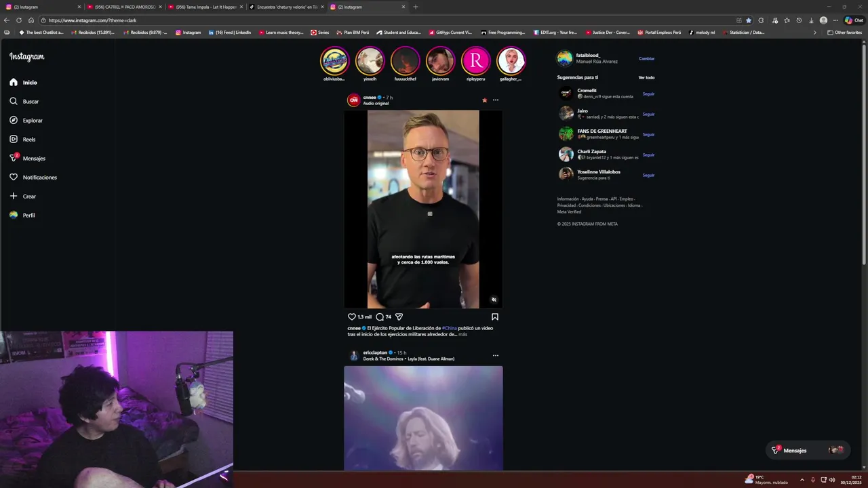Open more options on cnnee post
This screenshot has height=488, width=868.
click(x=496, y=100)
